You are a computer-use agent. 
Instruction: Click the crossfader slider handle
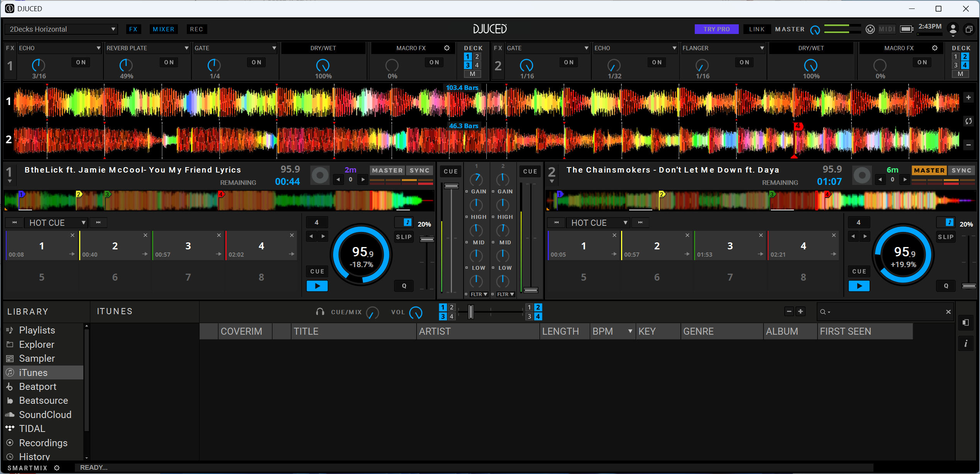pyautogui.click(x=471, y=311)
